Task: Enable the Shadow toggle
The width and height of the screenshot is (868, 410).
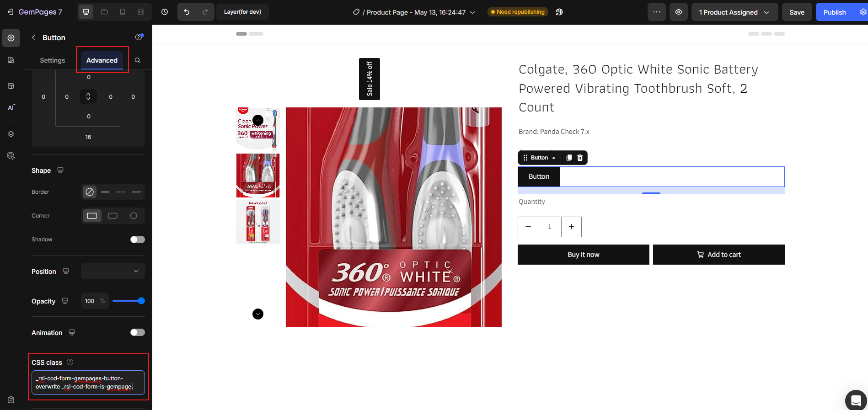Action: click(x=137, y=240)
